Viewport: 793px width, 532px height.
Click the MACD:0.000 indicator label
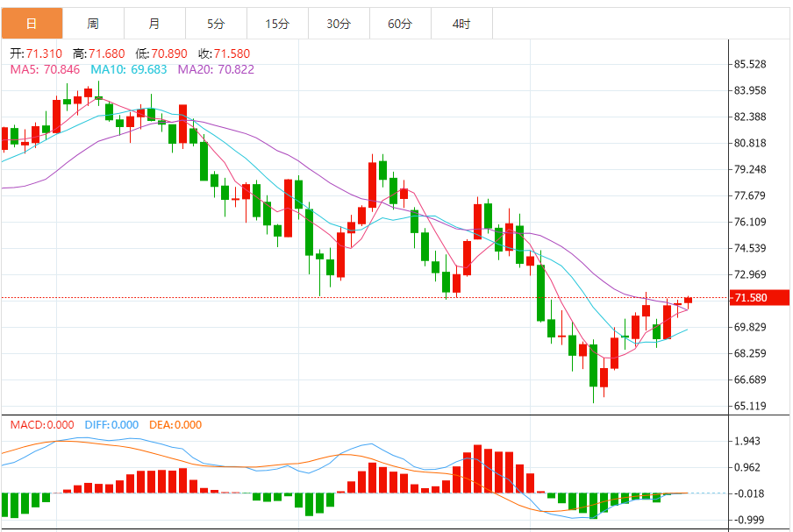pos(42,425)
